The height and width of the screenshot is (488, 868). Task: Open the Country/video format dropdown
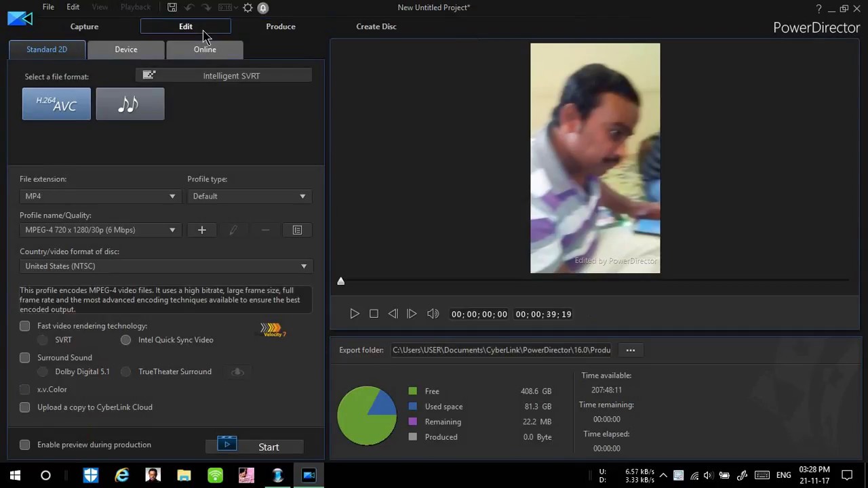pos(165,266)
